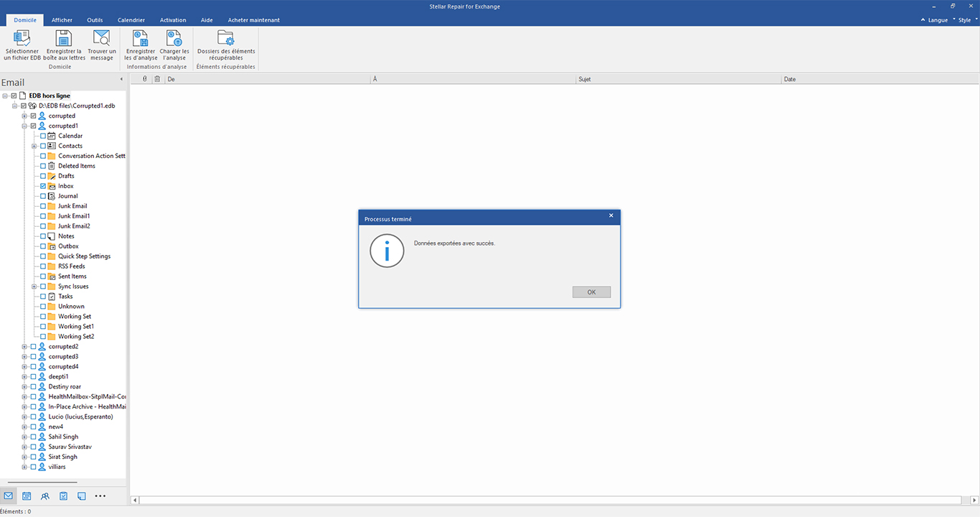980x517 pixels.
Task: Click Charger les l'analyse icon
Action: [x=174, y=38]
